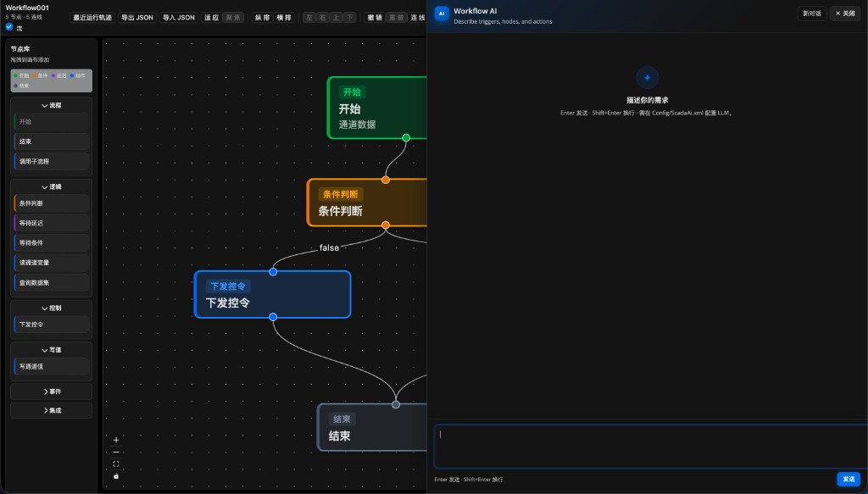Select 开始 item in node library
Image resolution: width=868 pixels, height=494 pixels.
[51, 122]
